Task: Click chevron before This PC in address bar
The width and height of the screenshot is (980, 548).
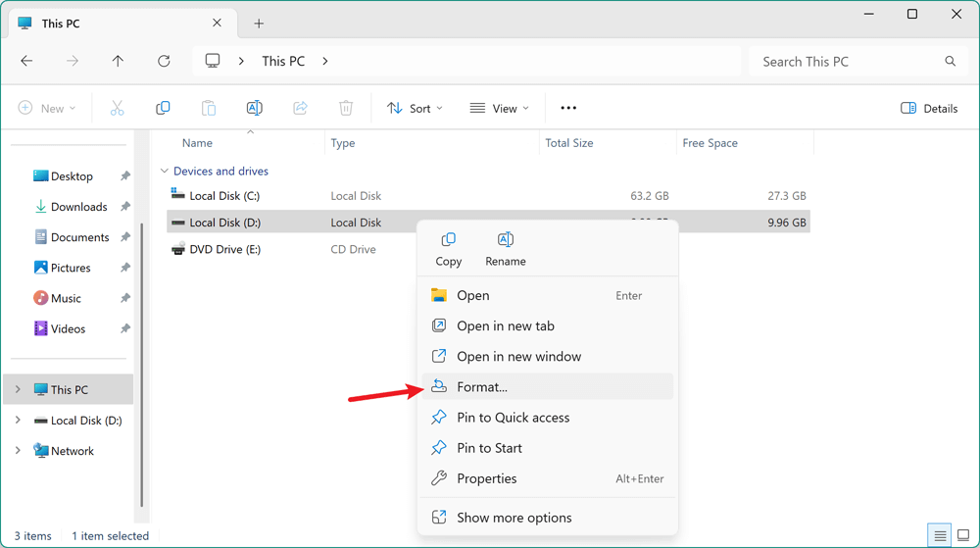Action: click(241, 61)
